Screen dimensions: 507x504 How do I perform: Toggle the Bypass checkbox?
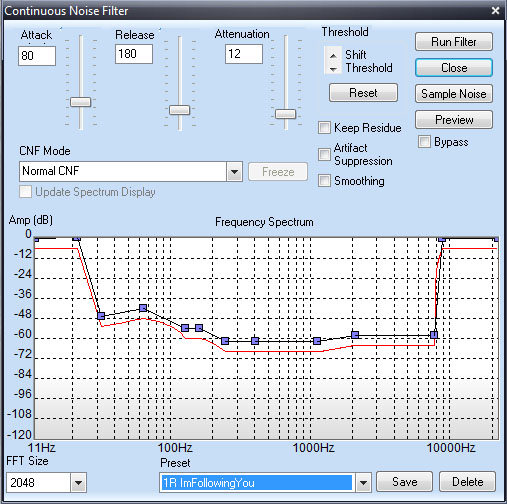pyautogui.click(x=424, y=141)
